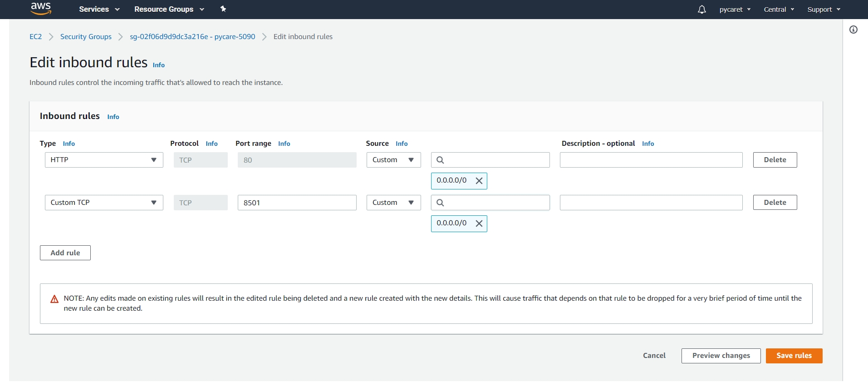Screen dimensions: 868x392
Task: Remove 0.0.0.0/0 from the HTTP rule
Action: pyautogui.click(x=479, y=181)
